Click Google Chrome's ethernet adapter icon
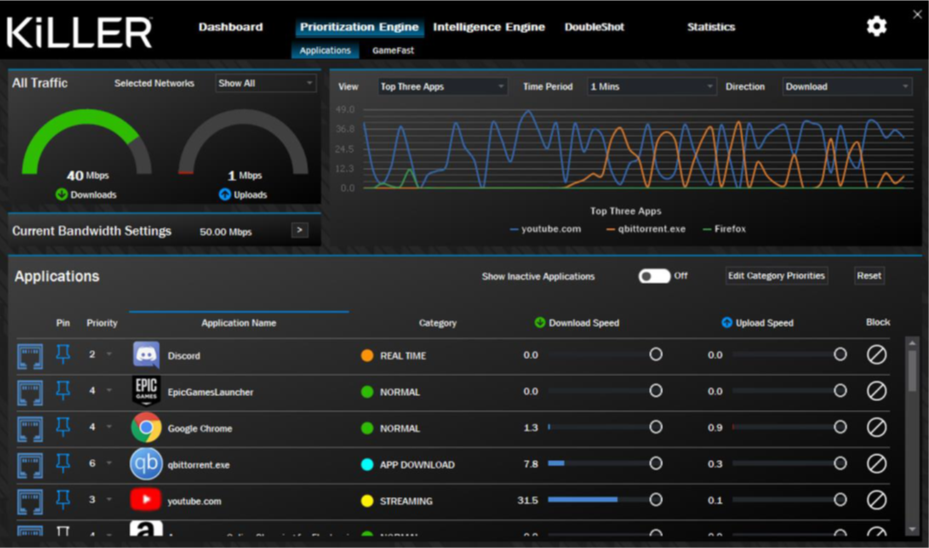929x548 pixels. coord(30,429)
